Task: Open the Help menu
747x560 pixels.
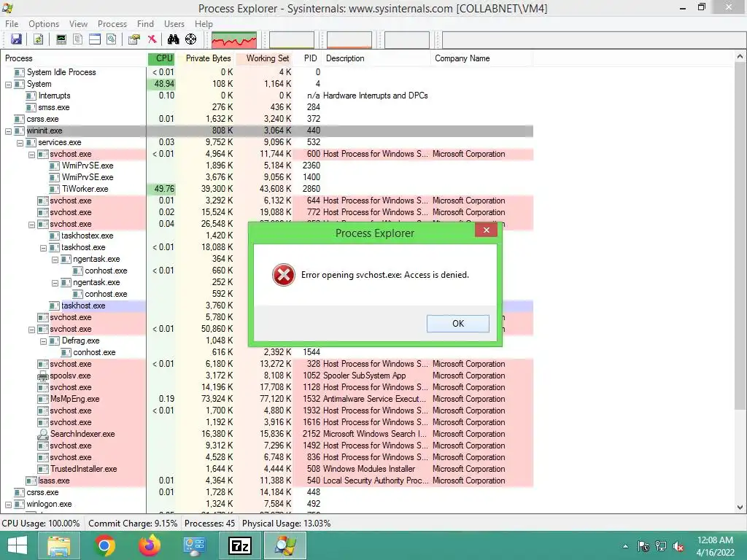Action: click(x=204, y=24)
